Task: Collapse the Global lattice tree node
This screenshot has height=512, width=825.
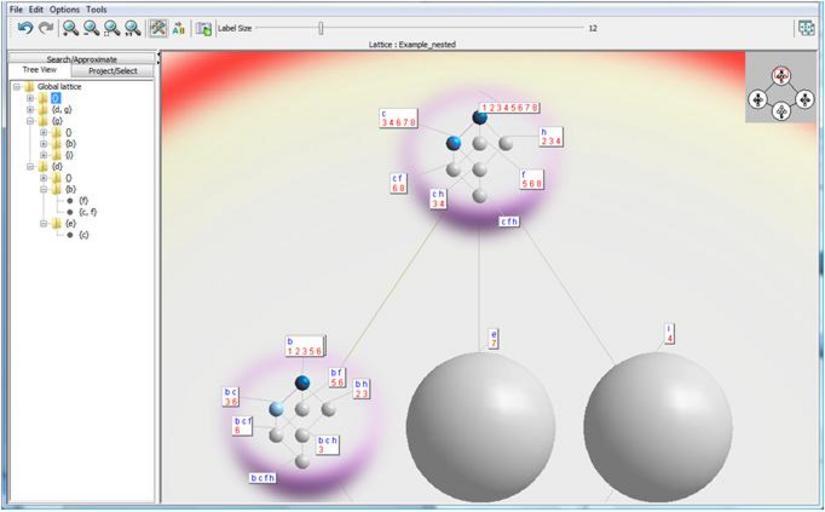Action: tap(16, 87)
